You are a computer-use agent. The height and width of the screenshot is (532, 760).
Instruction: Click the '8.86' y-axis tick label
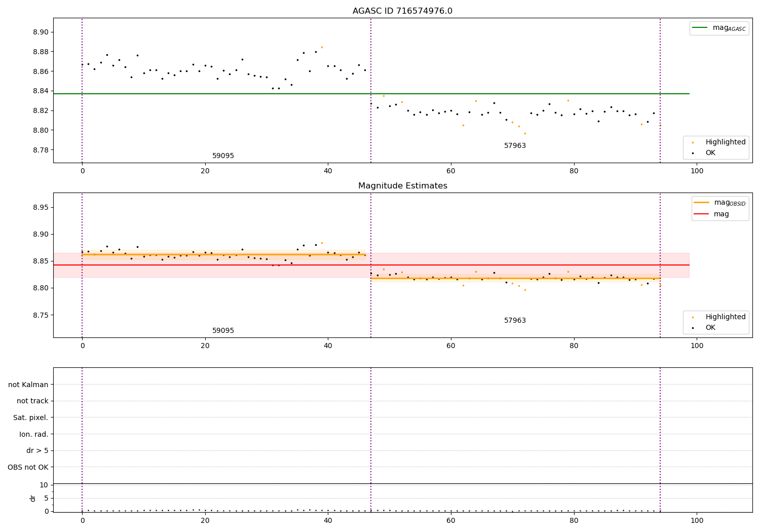[41, 71]
